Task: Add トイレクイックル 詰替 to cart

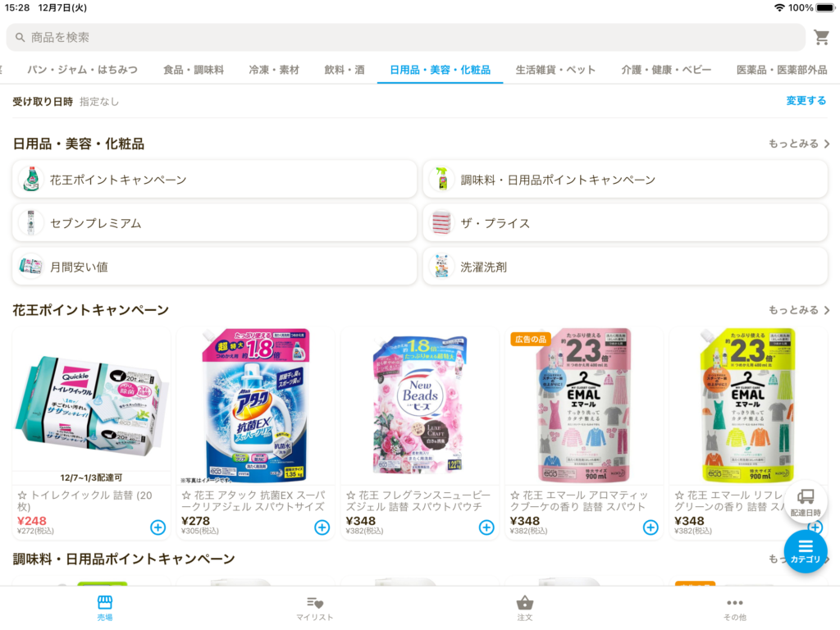Action: point(157,527)
